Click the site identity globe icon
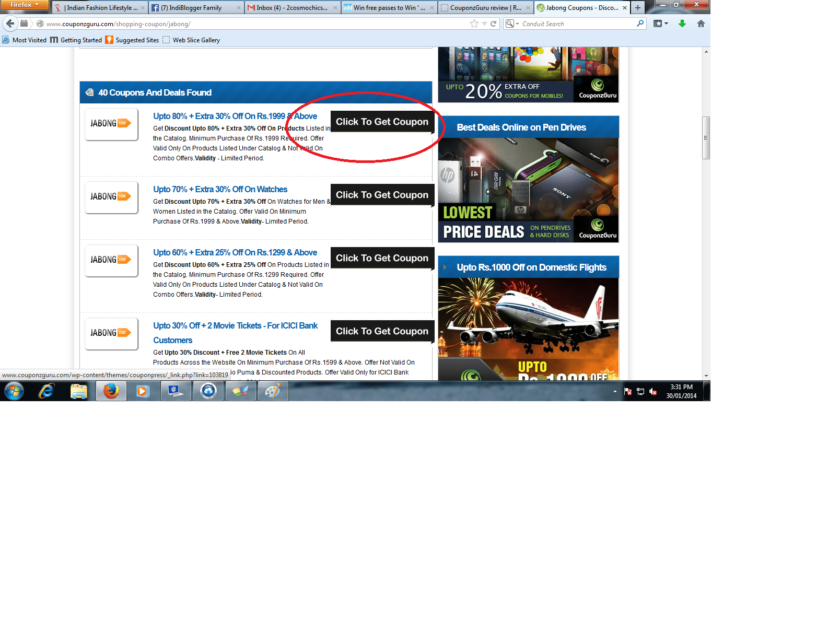This screenshot has height=631, width=840. coord(40,24)
